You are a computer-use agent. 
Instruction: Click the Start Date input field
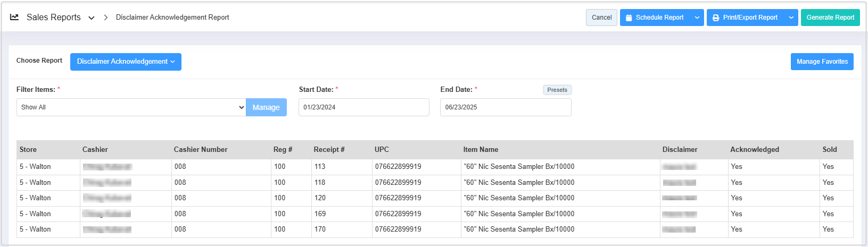point(363,107)
